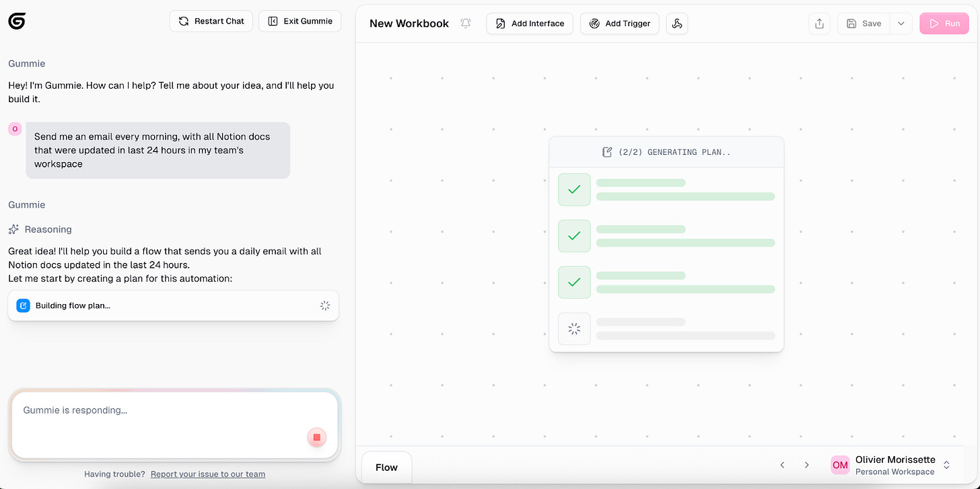Screen dimensions: 980x489
Task: Click the third completed plan step checkmark
Action: tap(574, 283)
